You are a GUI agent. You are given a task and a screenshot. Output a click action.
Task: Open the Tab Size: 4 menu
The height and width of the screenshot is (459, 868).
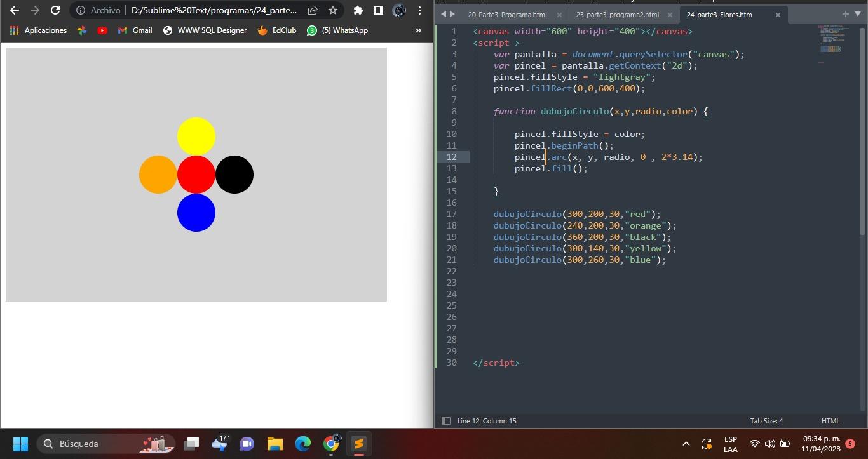coord(766,421)
